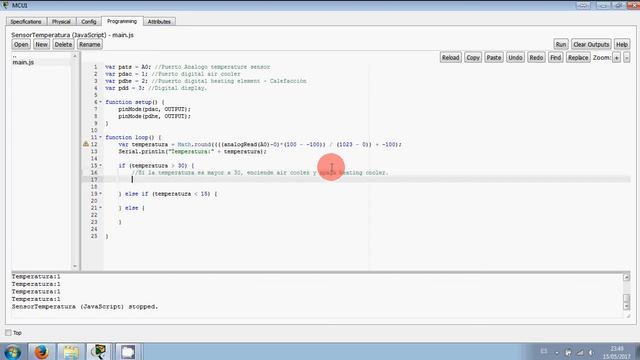Click the output panel scroll up arrow

pos(627,277)
